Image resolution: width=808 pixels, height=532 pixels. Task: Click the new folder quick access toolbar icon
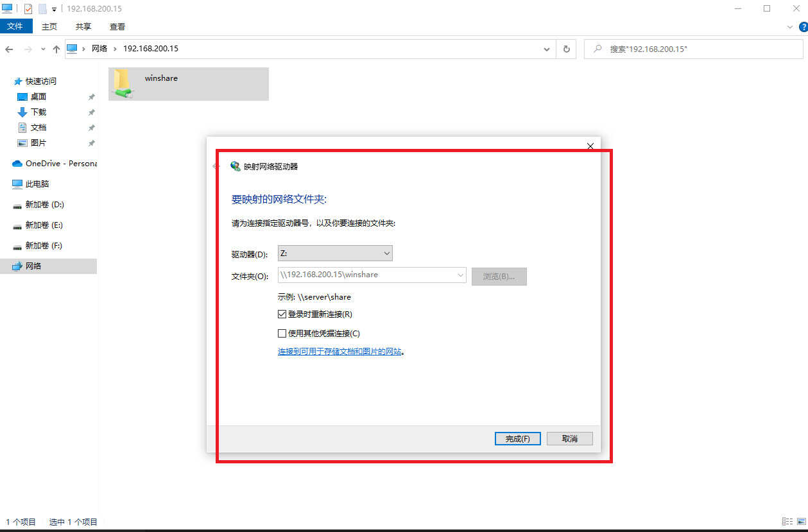click(42, 9)
